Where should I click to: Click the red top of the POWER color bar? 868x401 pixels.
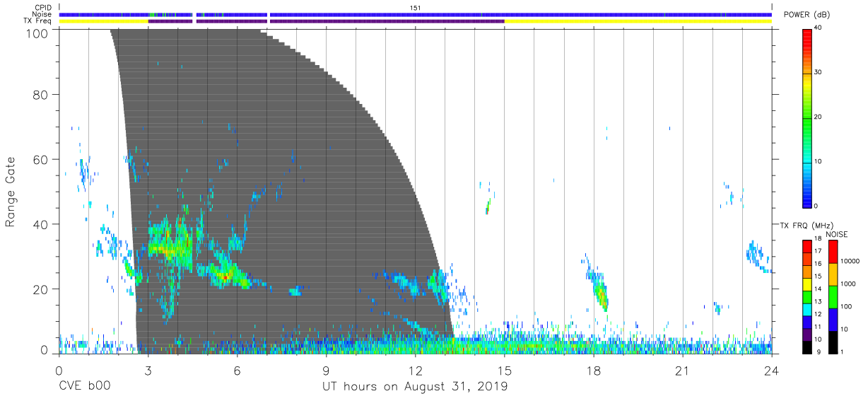(807, 35)
